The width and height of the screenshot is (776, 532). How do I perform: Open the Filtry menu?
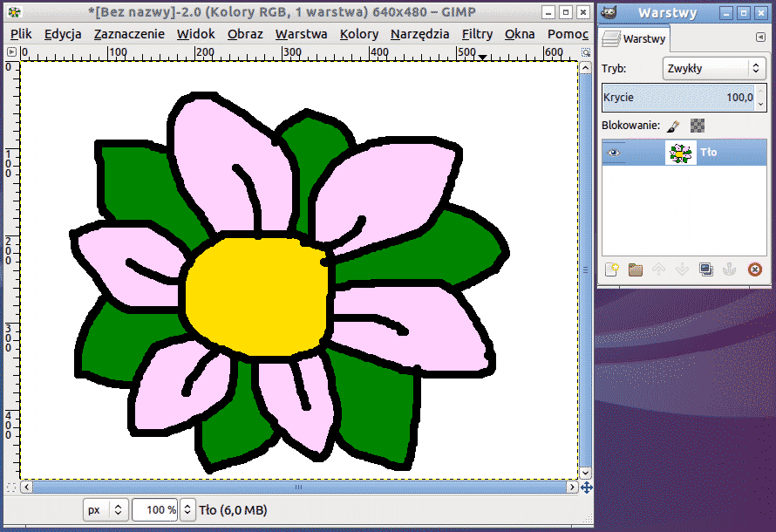pyautogui.click(x=477, y=34)
